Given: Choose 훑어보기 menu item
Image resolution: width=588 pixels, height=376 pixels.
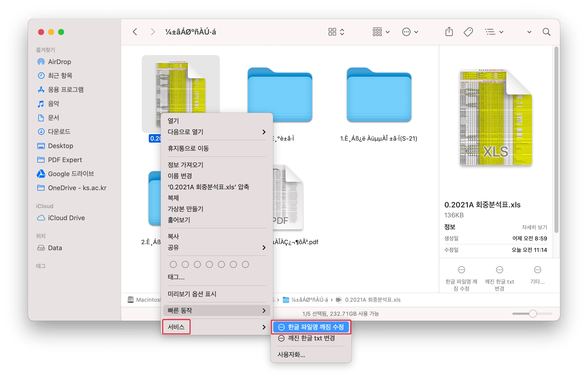Looking at the screenshot, I should (217, 220).
